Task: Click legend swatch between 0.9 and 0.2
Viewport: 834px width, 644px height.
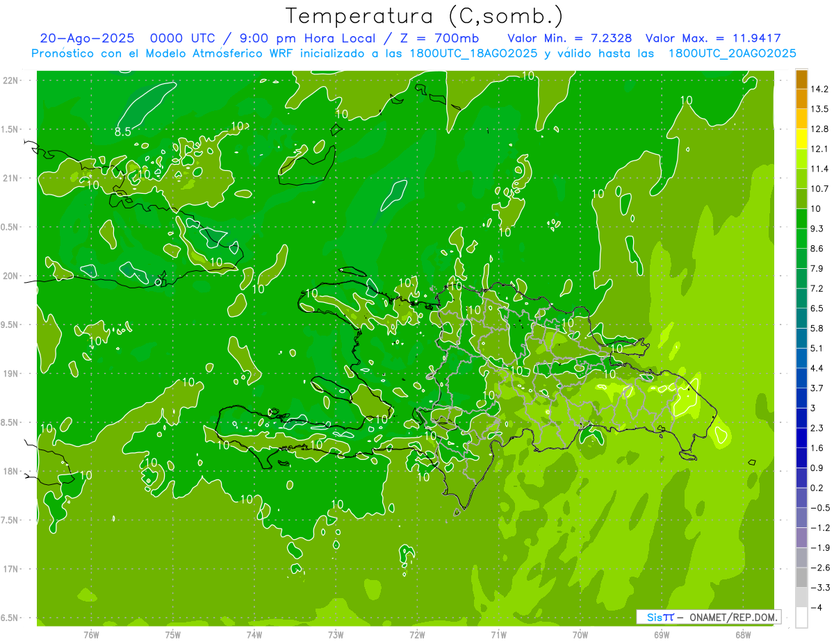Action: pyautogui.click(x=801, y=478)
